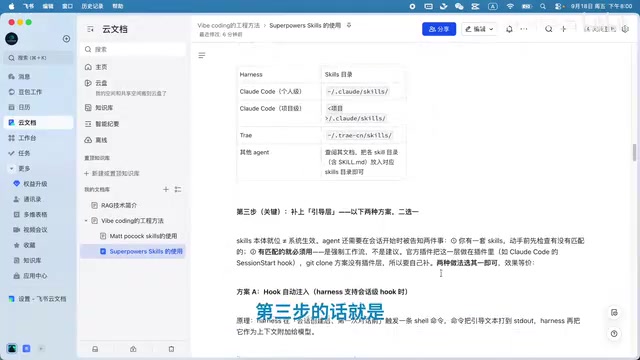This screenshot has height=360, width=640.
Task: Open the 日历 calendar section
Action: [19, 107]
